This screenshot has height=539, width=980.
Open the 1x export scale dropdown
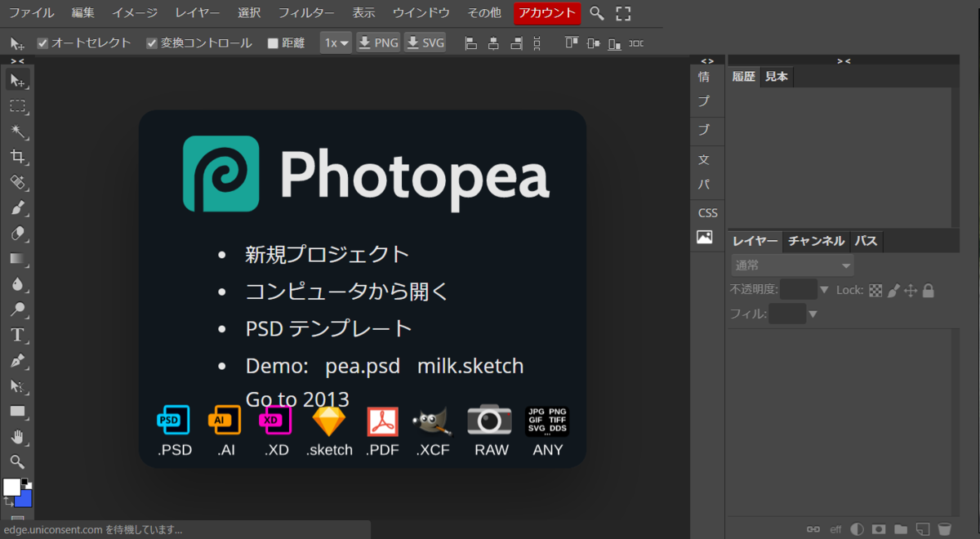click(x=336, y=43)
